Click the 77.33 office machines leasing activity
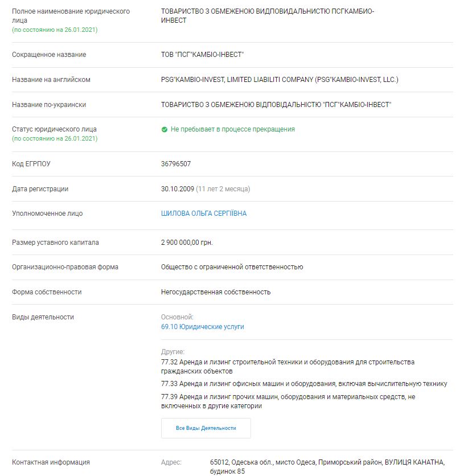 click(x=304, y=384)
